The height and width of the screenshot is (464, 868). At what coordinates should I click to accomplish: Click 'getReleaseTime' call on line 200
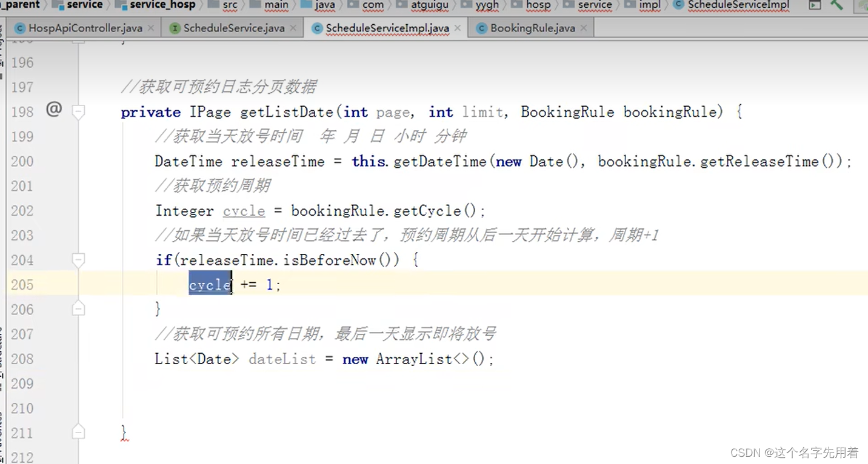(x=760, y=162)
